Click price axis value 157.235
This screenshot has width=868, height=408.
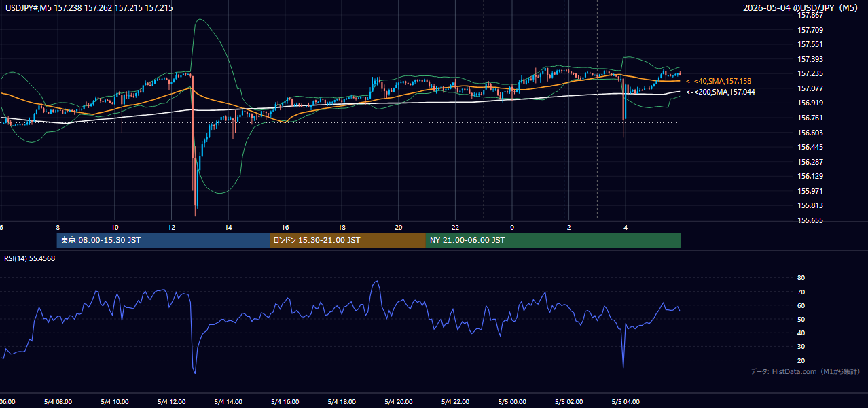(811, 73)
